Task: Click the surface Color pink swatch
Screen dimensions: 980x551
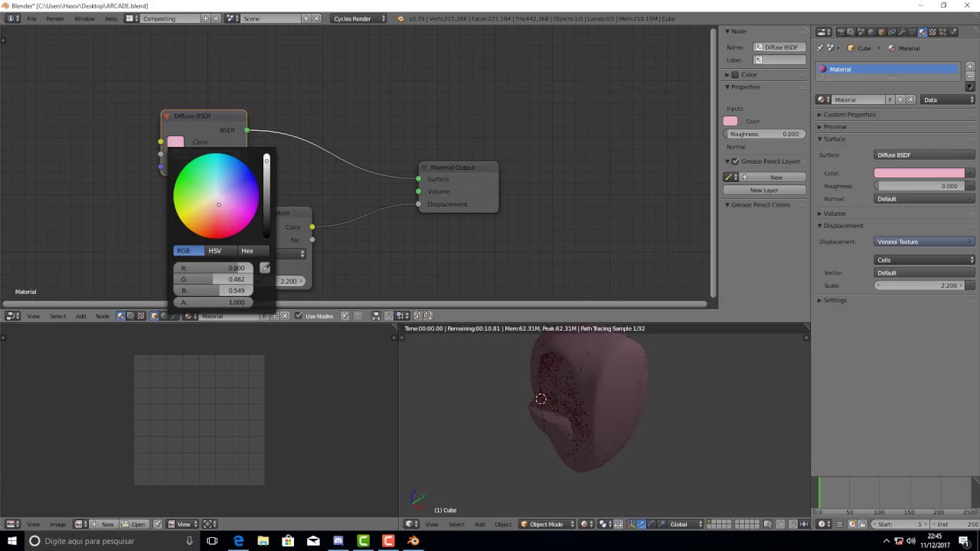Action: pyautogui.click(x=920, y=173)
